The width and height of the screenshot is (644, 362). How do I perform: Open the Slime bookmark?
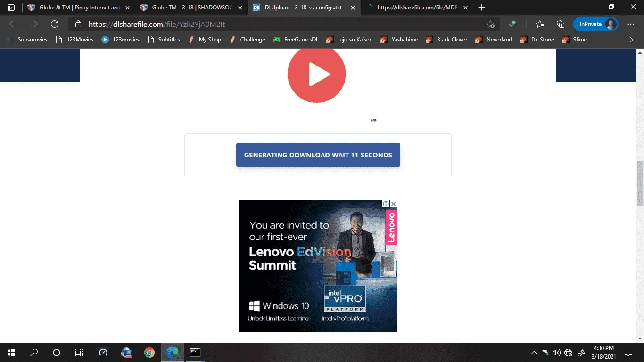[574, 40]
